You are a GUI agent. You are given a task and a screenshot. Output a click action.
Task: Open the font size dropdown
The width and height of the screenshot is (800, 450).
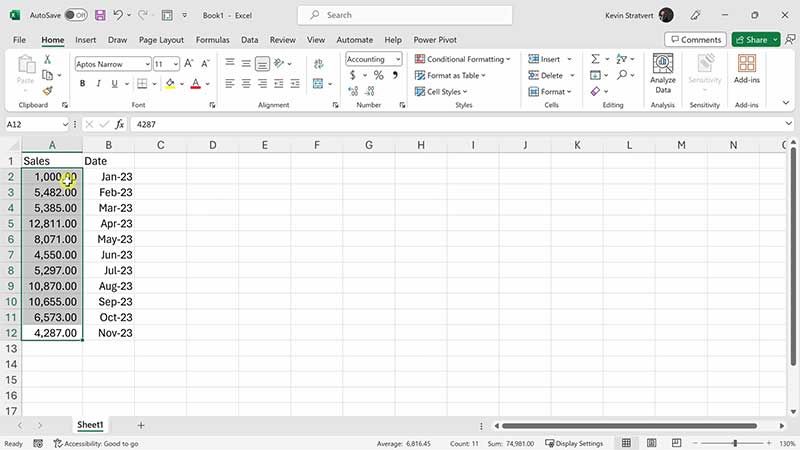[176, 64]
